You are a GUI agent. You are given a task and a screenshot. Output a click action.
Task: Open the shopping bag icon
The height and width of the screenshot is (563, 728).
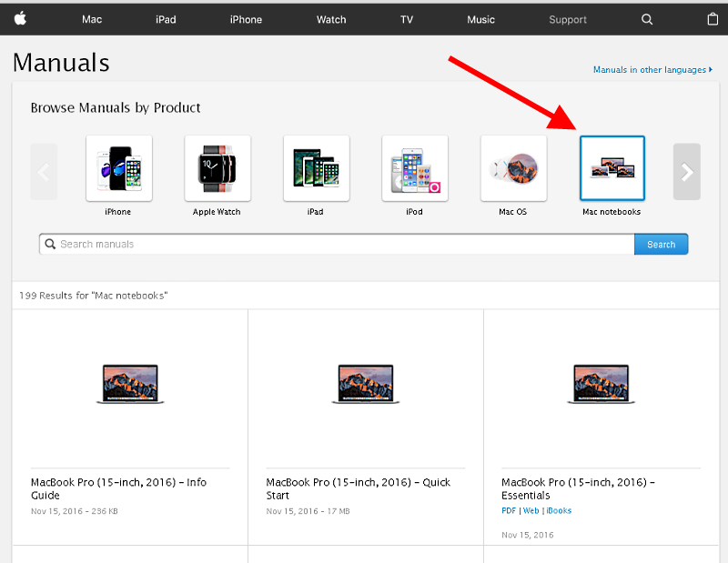click(x=713, y=19)
